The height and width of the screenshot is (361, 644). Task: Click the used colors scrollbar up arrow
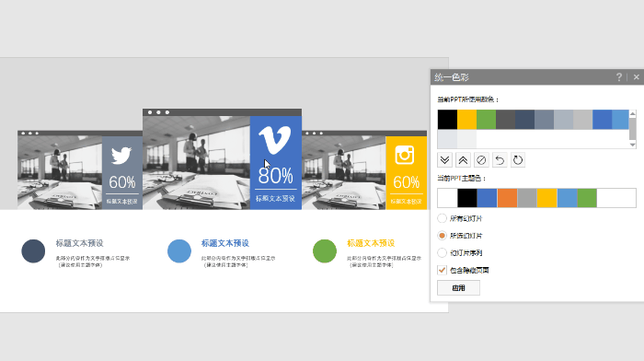[x=633, y=113]
